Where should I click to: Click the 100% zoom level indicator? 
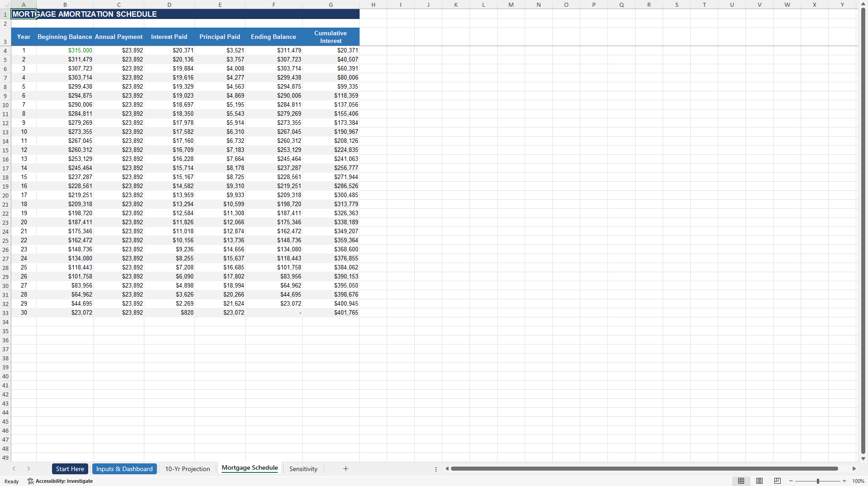point(858,481)
